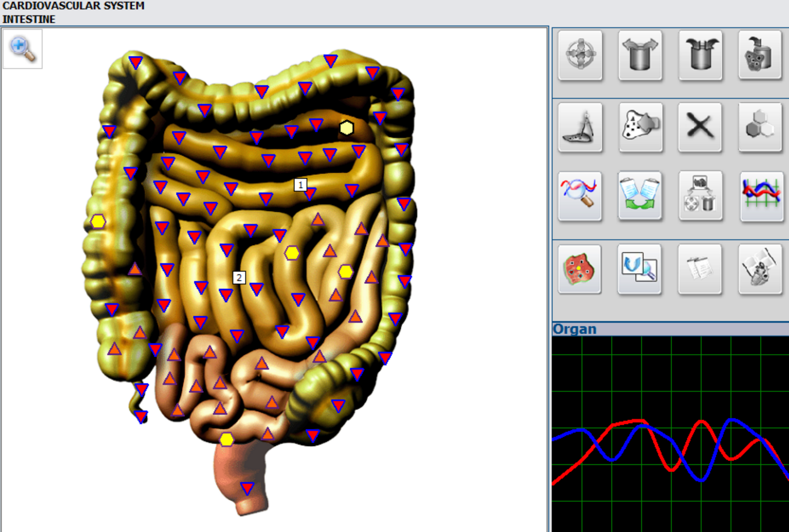This screenshot has height=532, width=789.
Task: Click the organ specimen into cylinder icon
Action: pos(761,55)
